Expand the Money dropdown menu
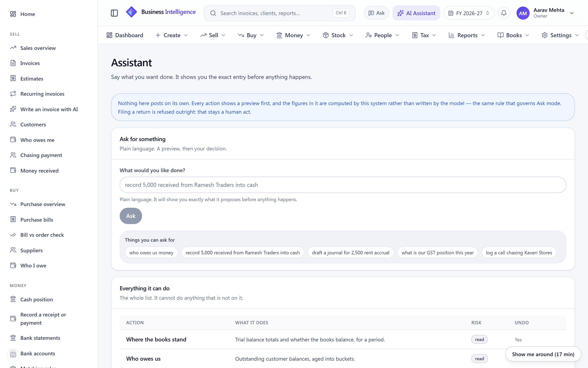Image resolution: width=588 pixels, height=368 pixels. (293, 35)
